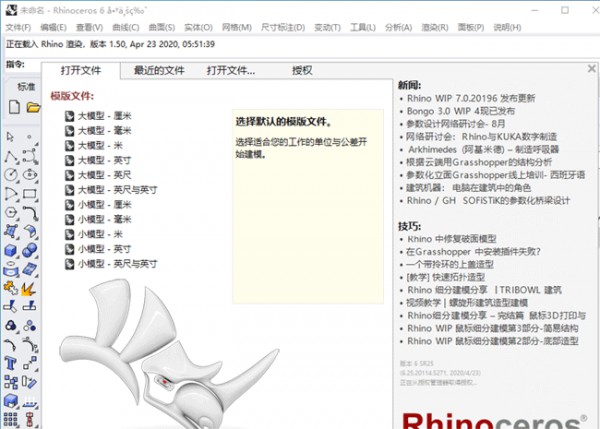The width and height of the screenshot is (600, 429).
Task: Open the 曲线(C) menu
Action: [126, 28]
